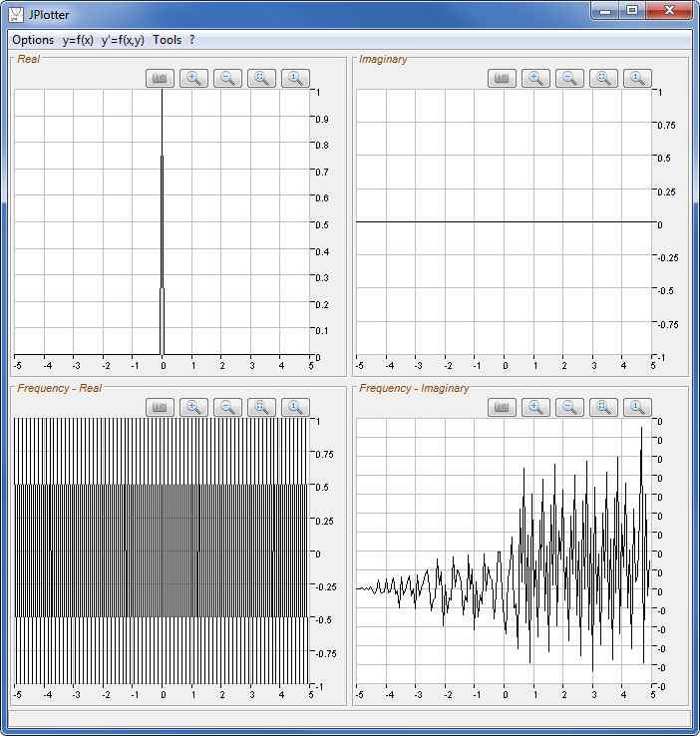Take a snapshot of the Imaginary plot

point(503,78)
